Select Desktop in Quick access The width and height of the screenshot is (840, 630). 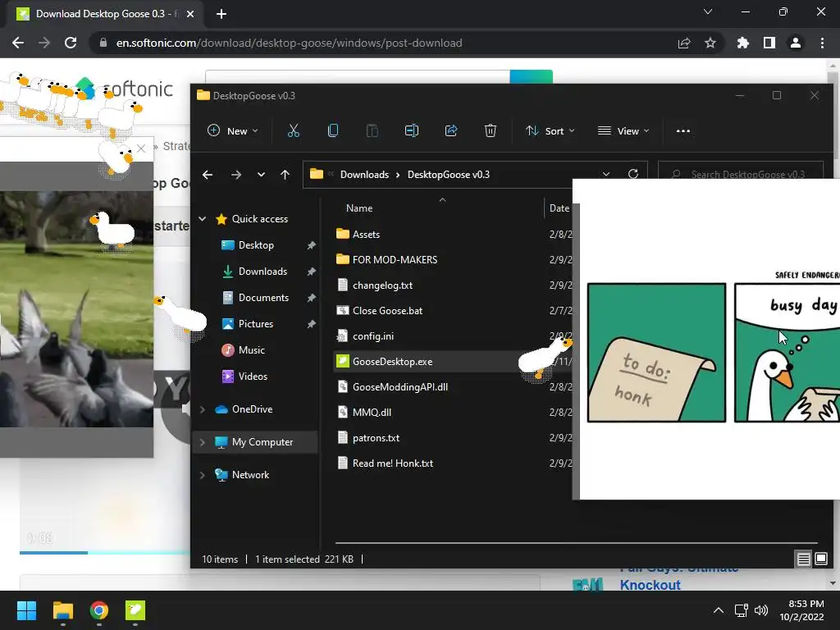(256, 244)
